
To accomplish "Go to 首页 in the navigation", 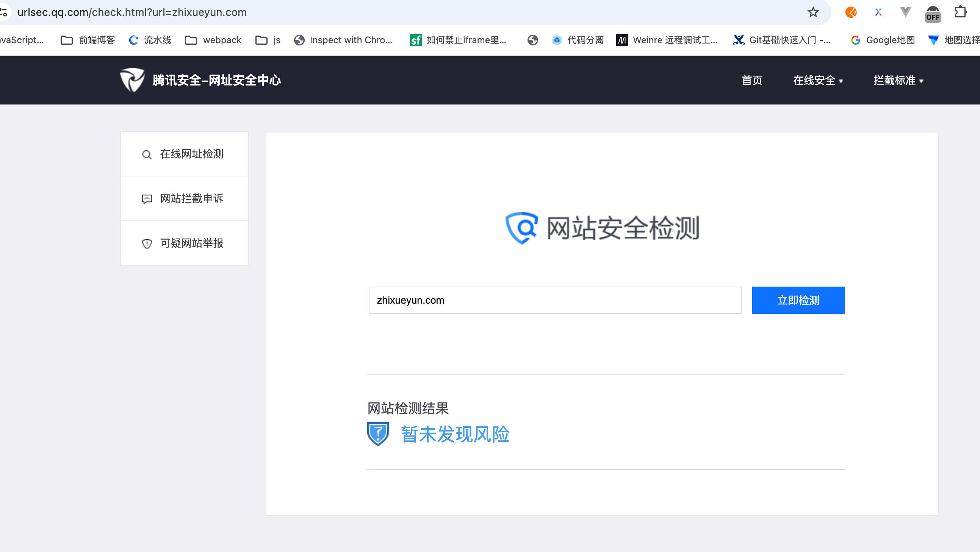I will click(x=752, y=80).
